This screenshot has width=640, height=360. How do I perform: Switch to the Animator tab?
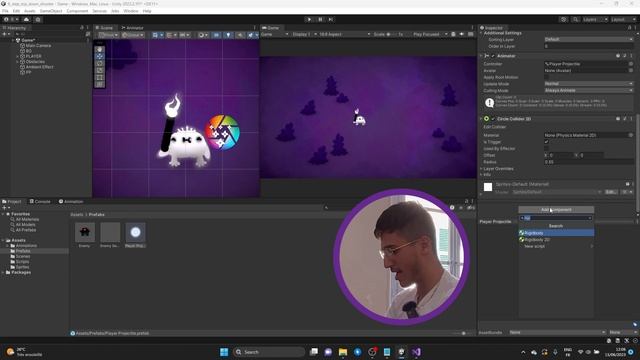[132, 28]
